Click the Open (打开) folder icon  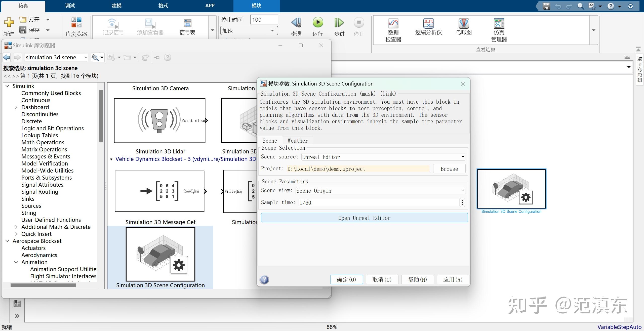[x=23, y=19]
